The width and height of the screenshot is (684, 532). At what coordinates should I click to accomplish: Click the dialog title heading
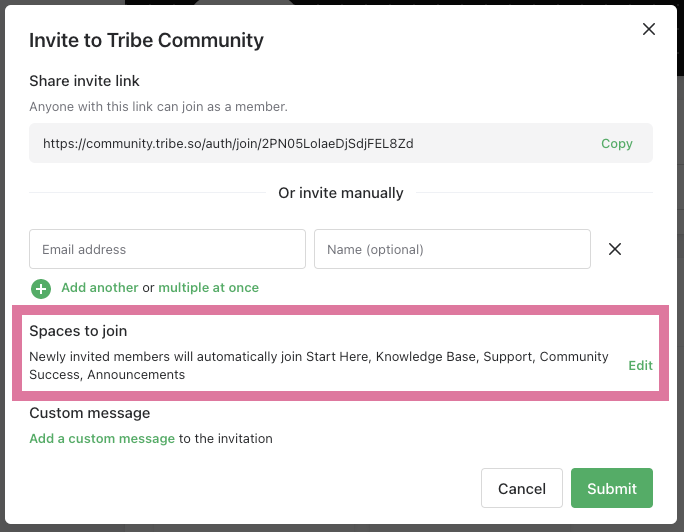pos(146,41)
